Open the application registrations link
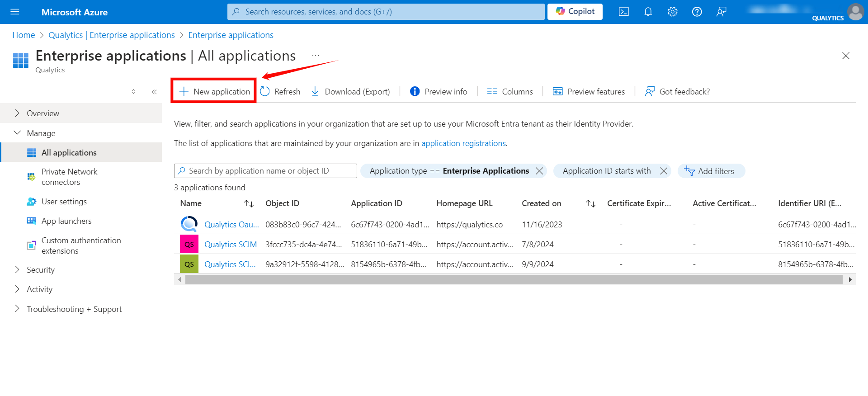 click(463, 143)
